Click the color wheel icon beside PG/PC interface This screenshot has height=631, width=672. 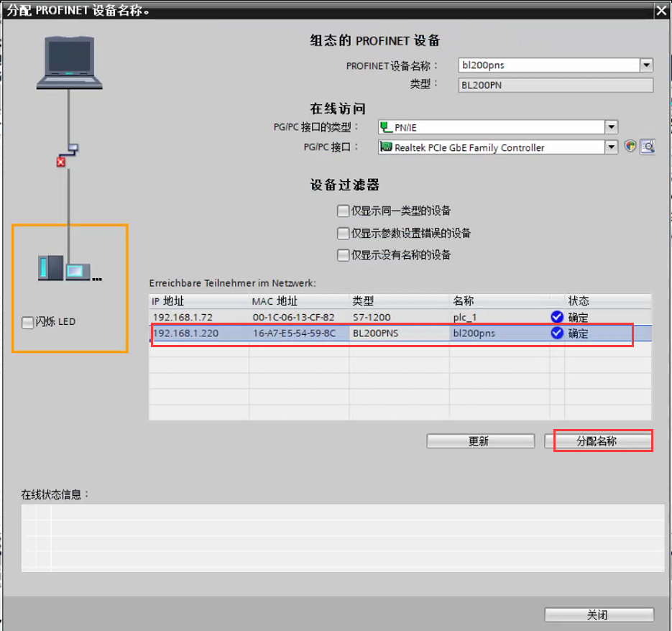click(x=630, y=147)
